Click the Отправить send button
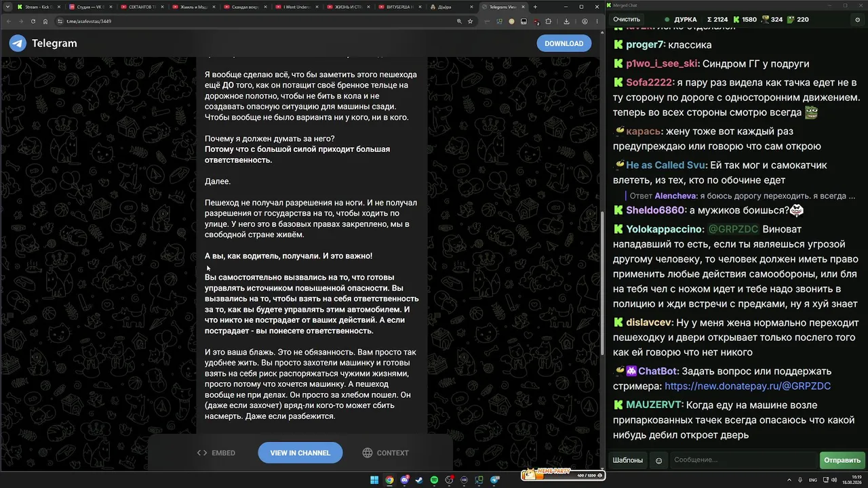 pos(842,460)
